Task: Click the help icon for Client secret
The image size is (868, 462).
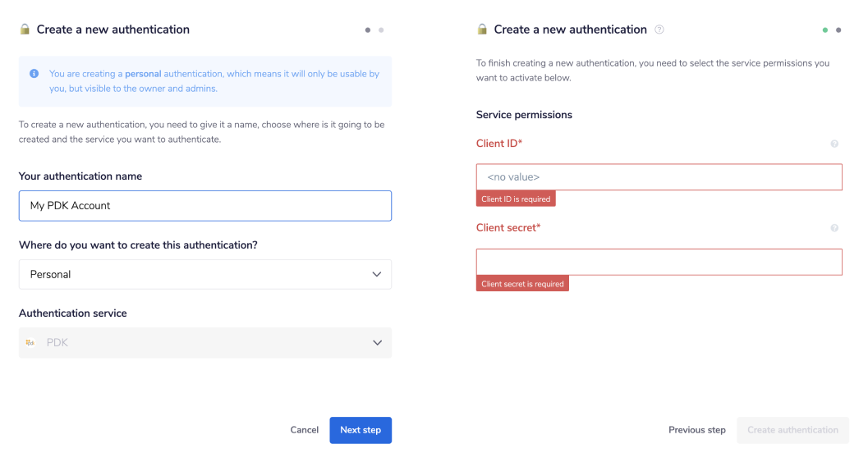Action: pyautogui.click(x=834, y=228)
